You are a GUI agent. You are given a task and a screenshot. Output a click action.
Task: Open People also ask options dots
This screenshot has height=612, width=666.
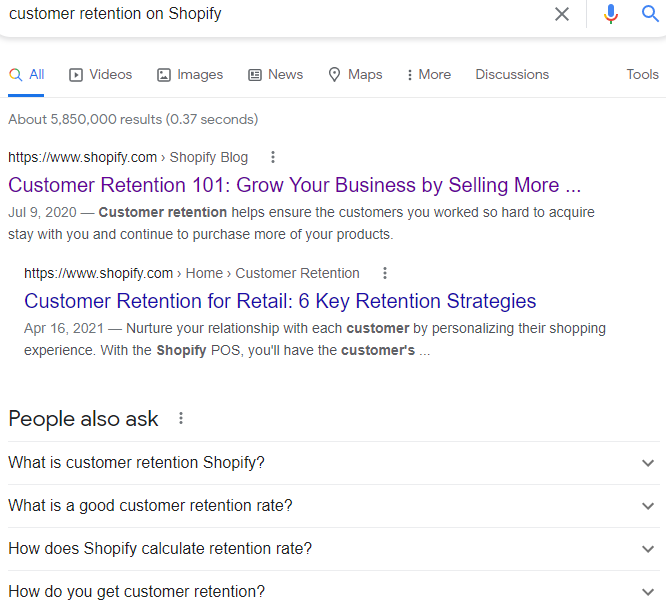[181, 418]
